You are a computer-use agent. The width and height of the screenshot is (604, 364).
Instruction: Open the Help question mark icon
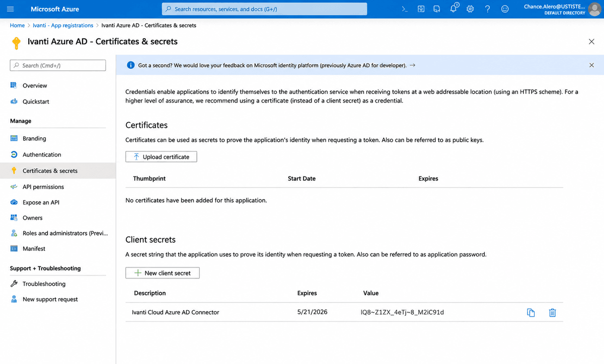pyautogui.click(x=487, y=9)
